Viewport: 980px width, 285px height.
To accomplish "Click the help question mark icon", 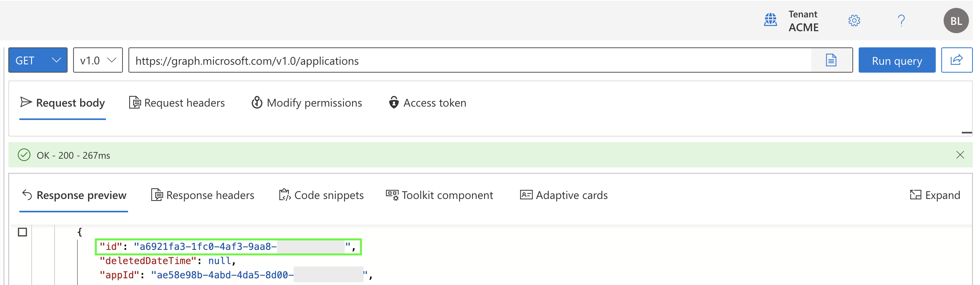I will [901, 21].
